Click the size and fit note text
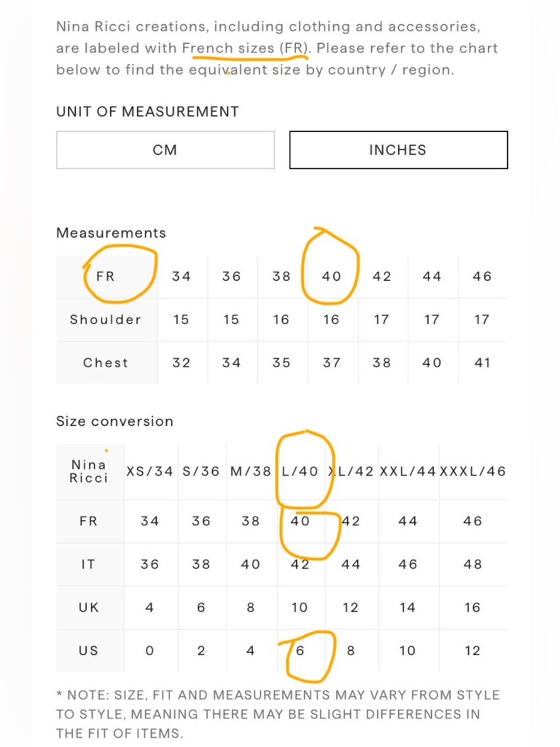The height and width of the screenshot is (747, 560). pyautogui.click(x=278, y=714)
